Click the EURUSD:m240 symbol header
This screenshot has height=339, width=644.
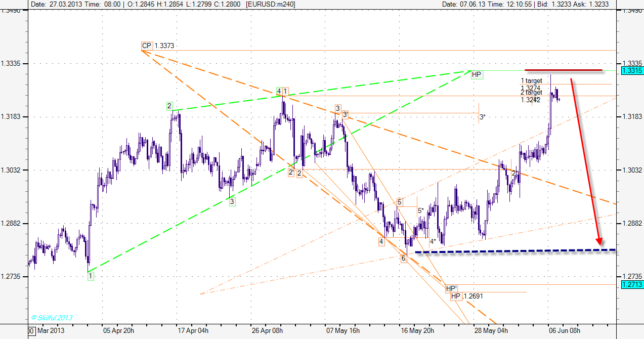coord(271,4)
